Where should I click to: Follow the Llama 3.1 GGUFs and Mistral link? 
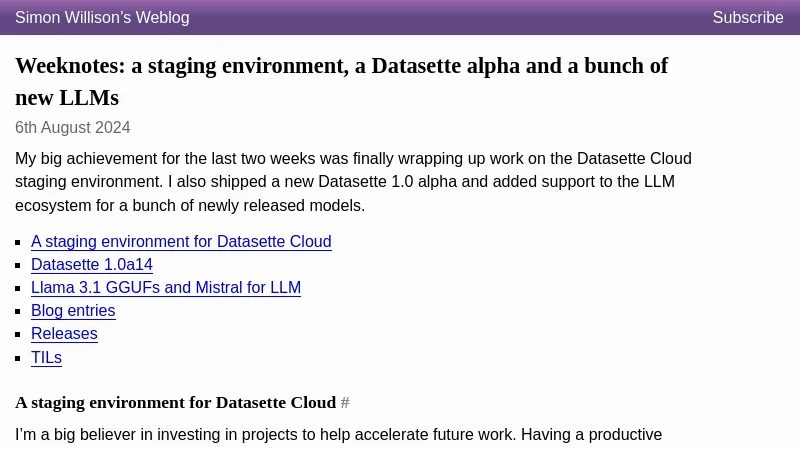(166, 287)
